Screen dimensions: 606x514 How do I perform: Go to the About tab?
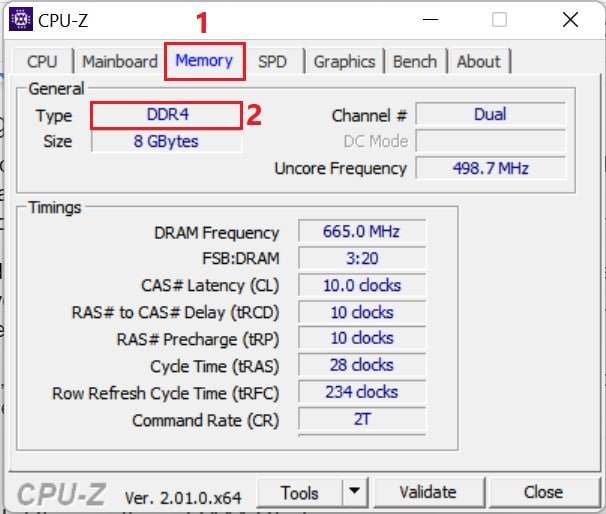tap(478, 61)
